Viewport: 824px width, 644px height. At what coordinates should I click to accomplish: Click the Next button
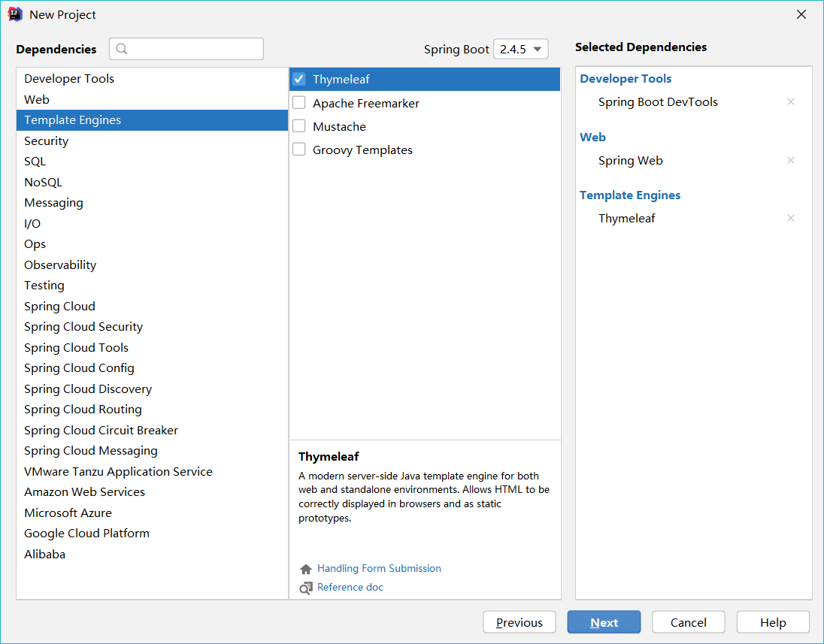click(604, 622)
